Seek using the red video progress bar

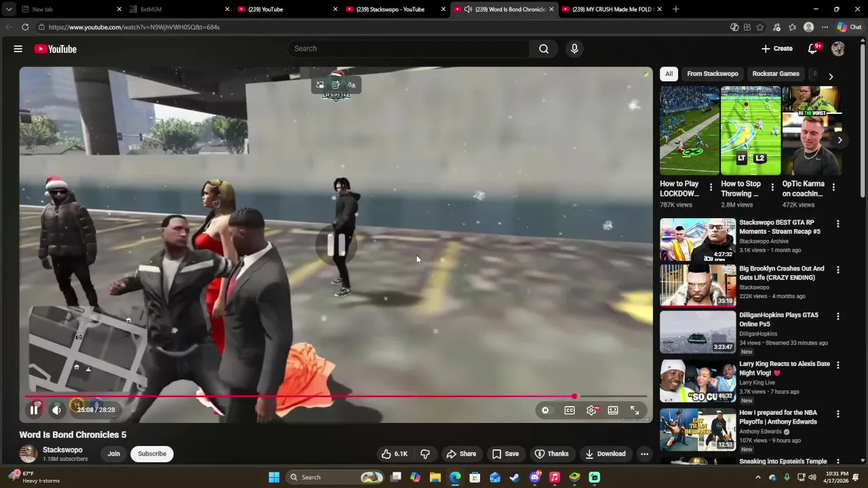pos(300,396)
